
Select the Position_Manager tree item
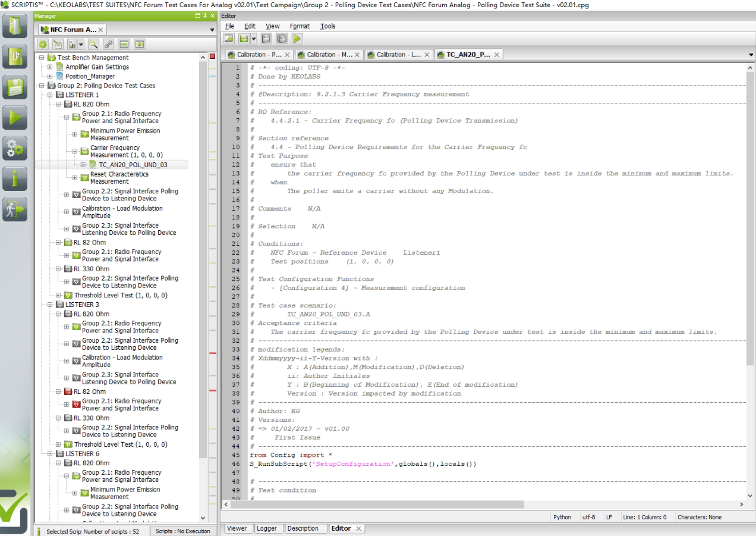90,76
